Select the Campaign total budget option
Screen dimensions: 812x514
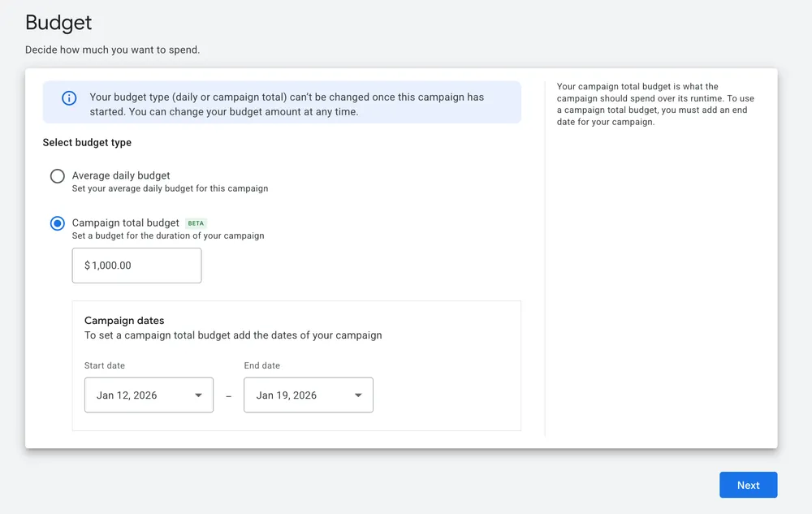pos(57,222)
